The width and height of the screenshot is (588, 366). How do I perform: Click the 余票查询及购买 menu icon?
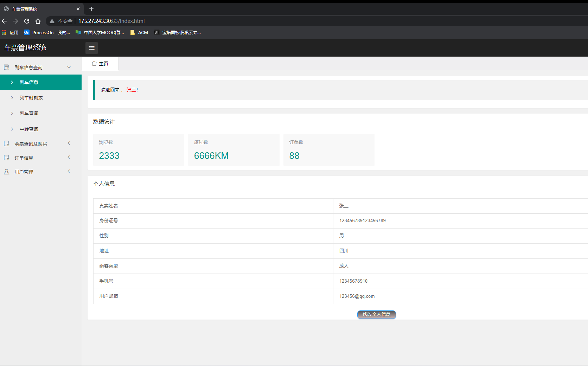[7, 143]
